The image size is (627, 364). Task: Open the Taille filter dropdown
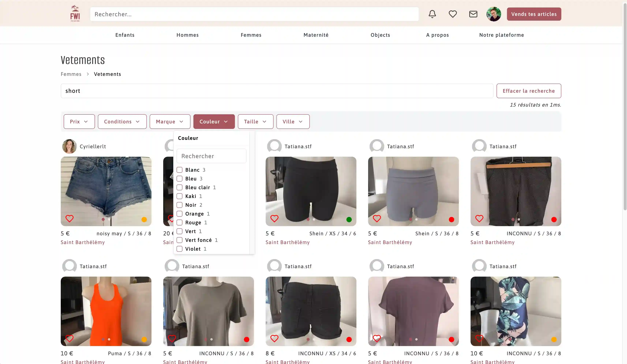point(255,122)
